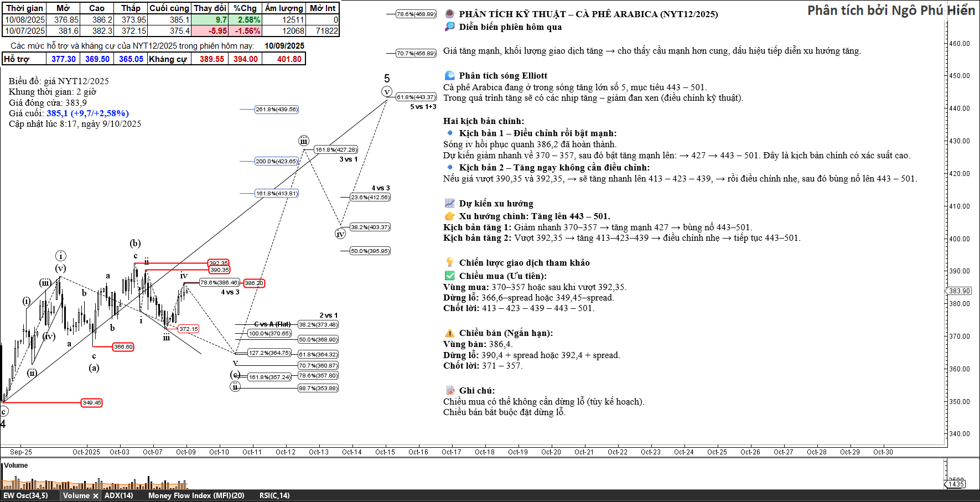
Task: Select the red 392.35 price level label
Action: coord(219,263)
